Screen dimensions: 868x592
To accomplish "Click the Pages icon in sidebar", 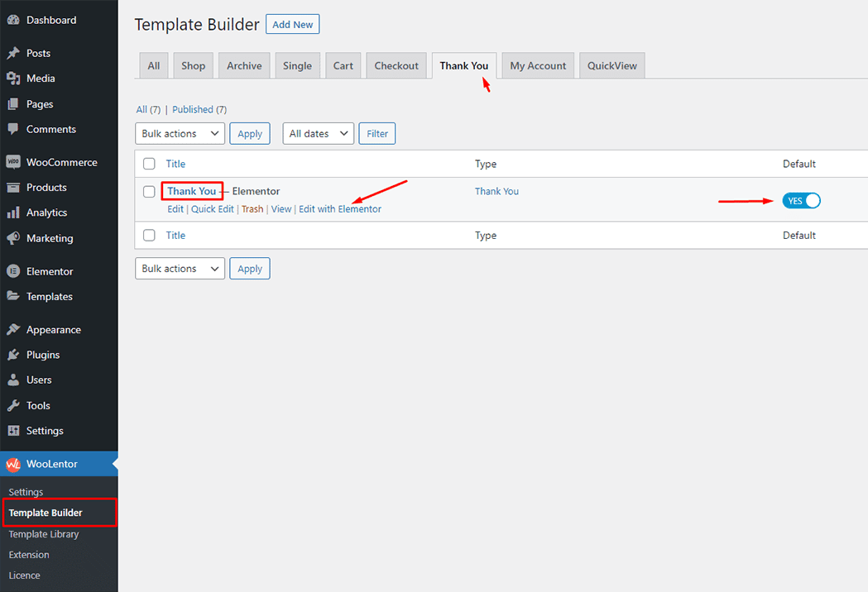I will [13, 104].
